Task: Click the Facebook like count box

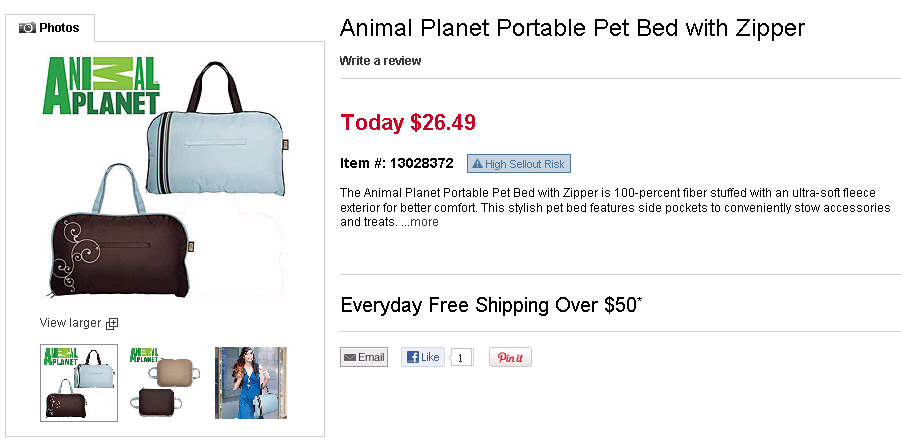Action: pos(460,357)
